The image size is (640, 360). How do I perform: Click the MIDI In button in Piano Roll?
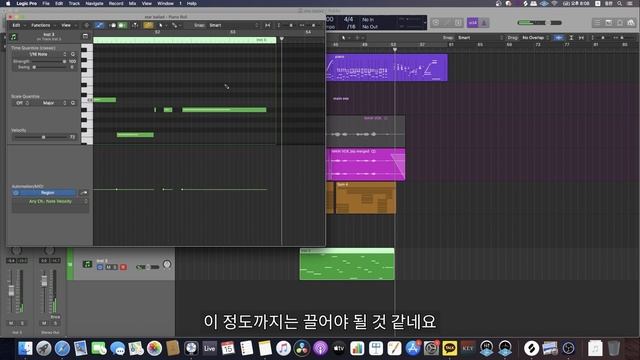[x=113, y=25]
